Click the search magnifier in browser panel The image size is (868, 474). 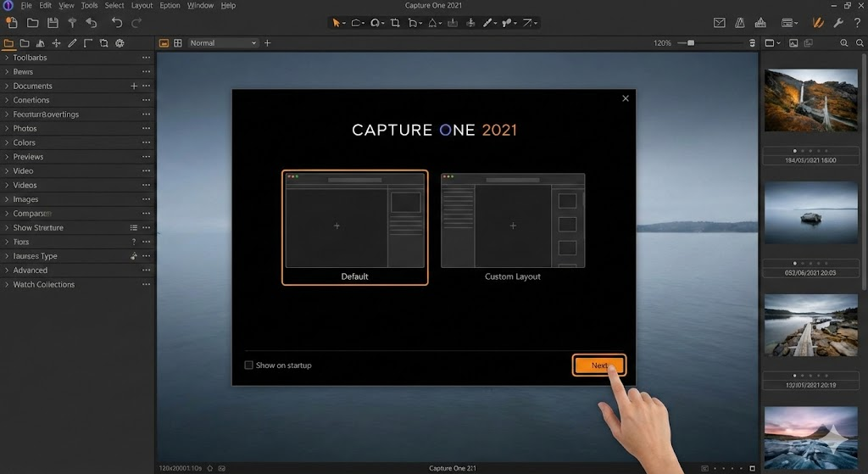tap(860, 42)
